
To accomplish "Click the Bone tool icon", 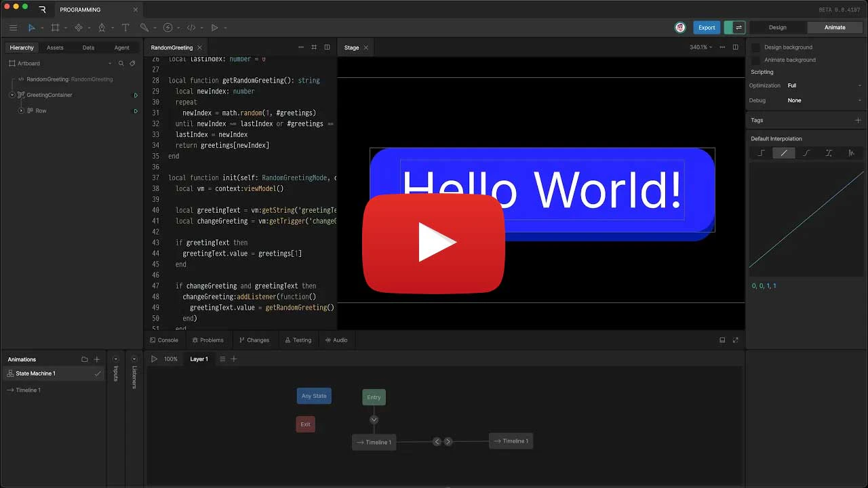I will click(144, 28).
